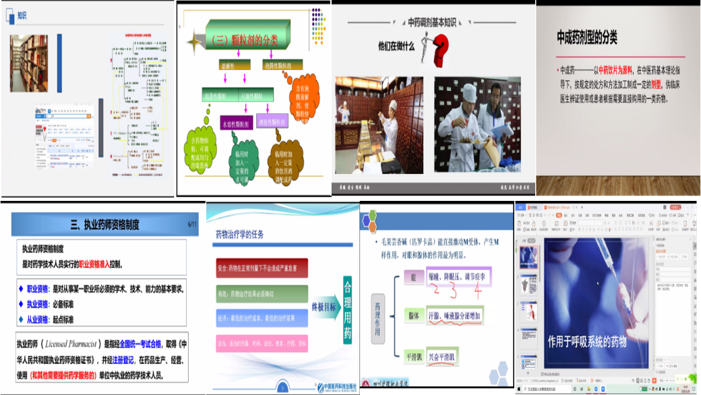Select the first slide thumbnail
Image resolution: width=701 pixels, height=395 pixels.
[x=529, y=257]
